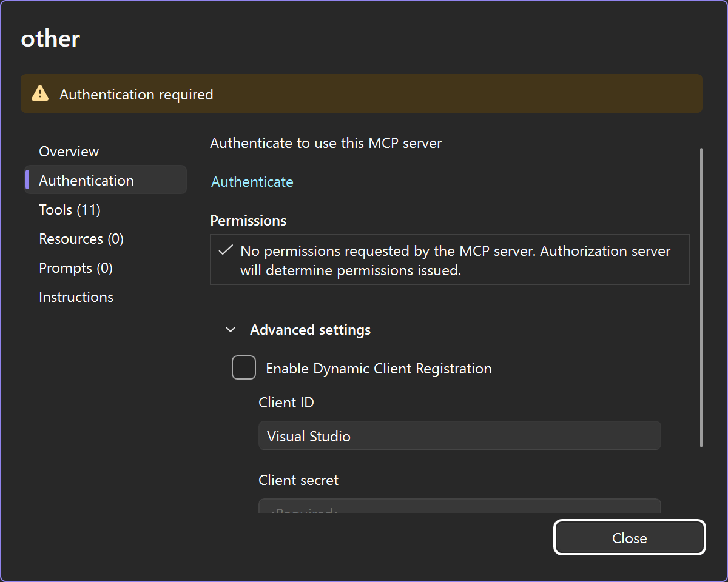
Task: Click the Permissions message box
Action: [x=450, y=260]
